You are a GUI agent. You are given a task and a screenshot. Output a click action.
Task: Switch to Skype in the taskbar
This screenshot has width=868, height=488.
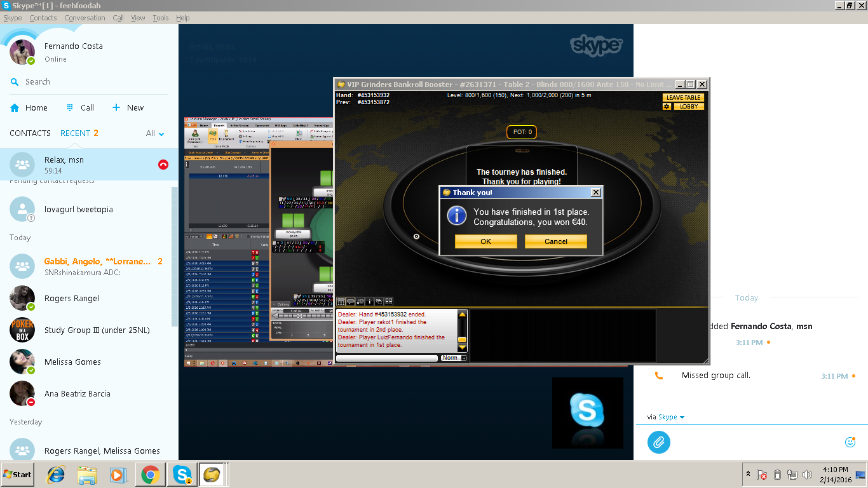182,475
